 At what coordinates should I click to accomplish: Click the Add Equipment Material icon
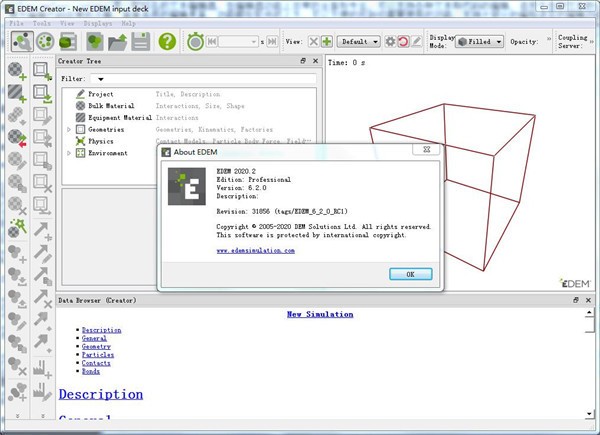pyautogui.click(x=16, y=94)
